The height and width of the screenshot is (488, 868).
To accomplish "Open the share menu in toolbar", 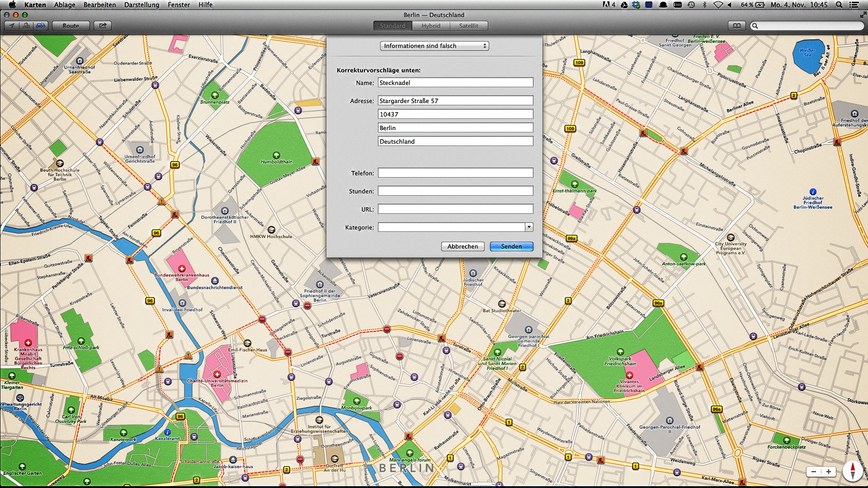I will 103,26.
